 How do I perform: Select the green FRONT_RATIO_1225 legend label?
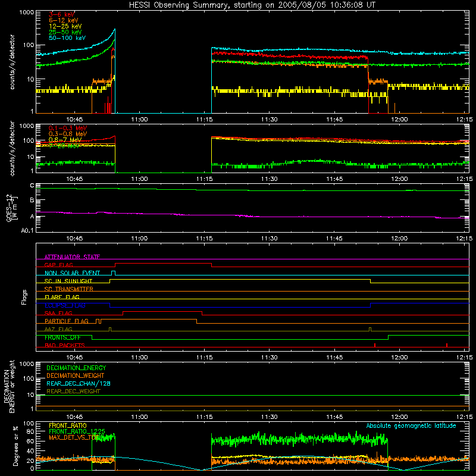point(77,431)
